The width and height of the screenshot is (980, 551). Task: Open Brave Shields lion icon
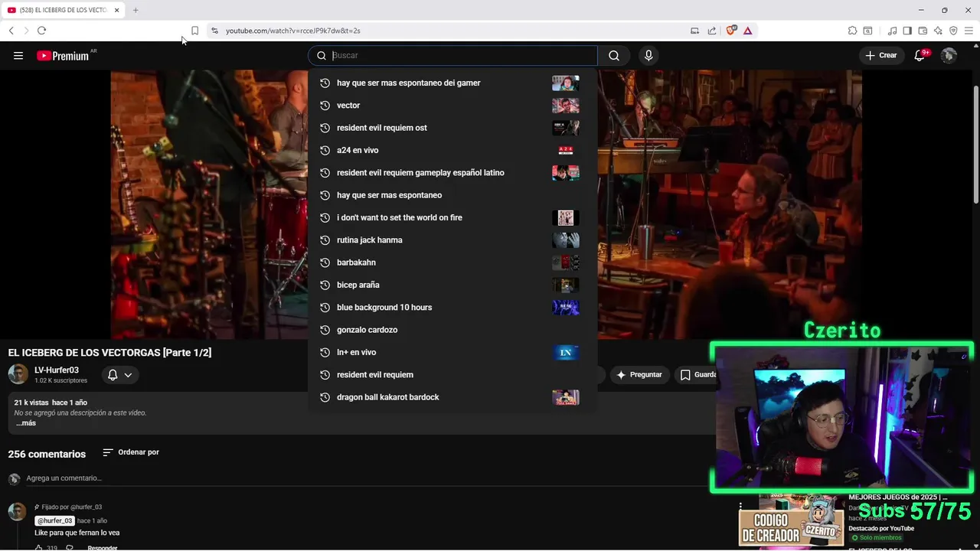pos(731,31)
